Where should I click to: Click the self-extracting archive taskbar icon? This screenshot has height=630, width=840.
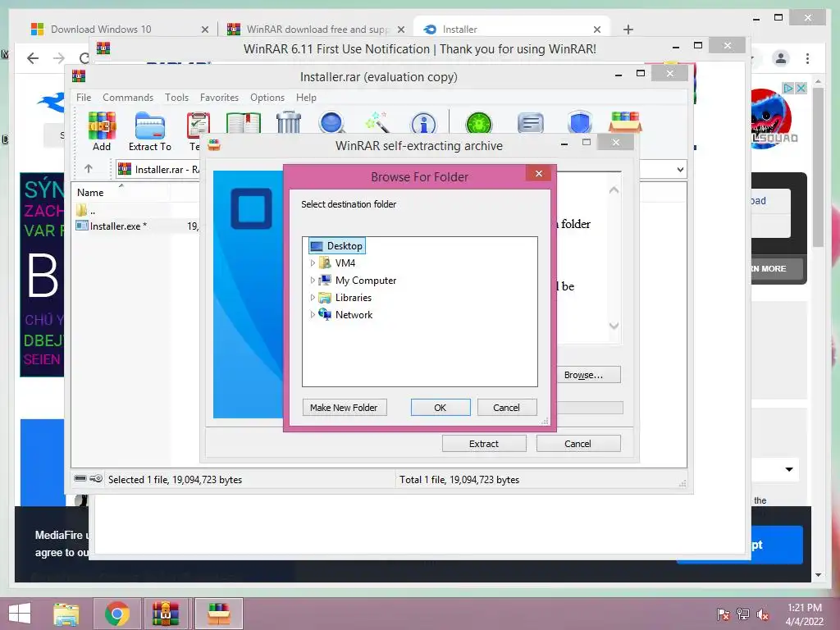tap(218, 614)
